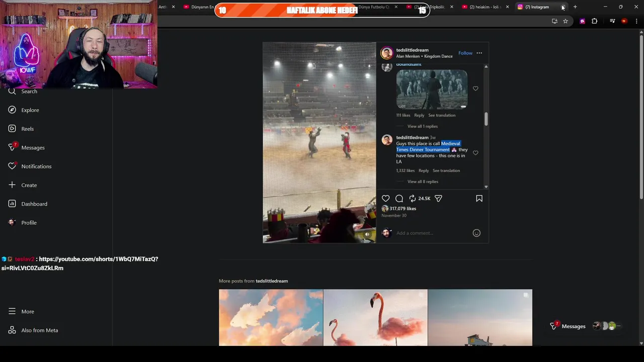Open the Reels sidebar icon
The width and height of the screenshot is (644, 362).
pyautogui.click(x=12, y=129)
